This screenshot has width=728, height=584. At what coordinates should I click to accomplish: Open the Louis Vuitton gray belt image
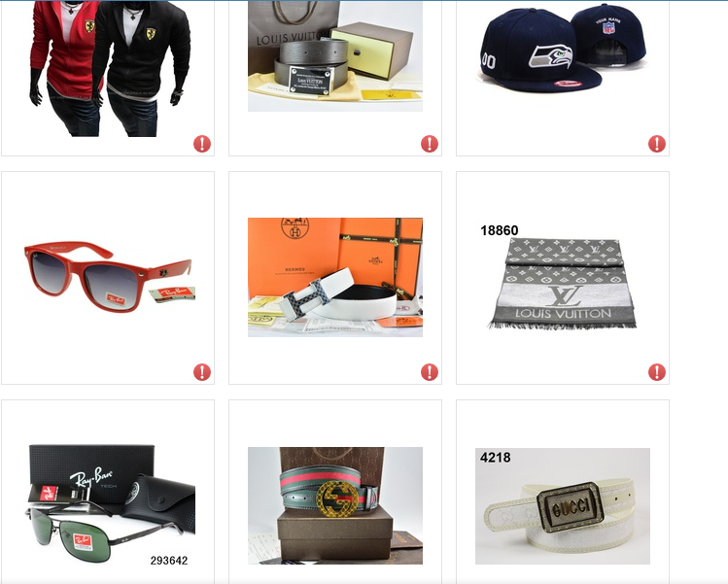point(335,55)
